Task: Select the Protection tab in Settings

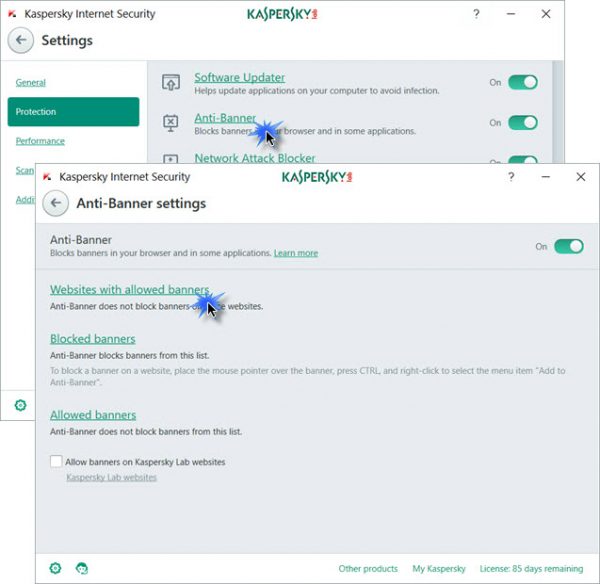Action: pyautogui.click(x=73, y=112)
